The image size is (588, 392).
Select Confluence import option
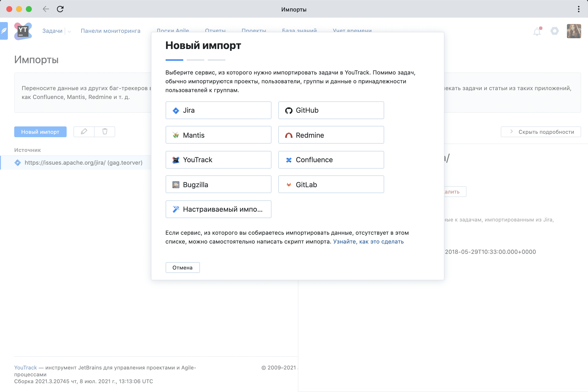click(331, 160)
